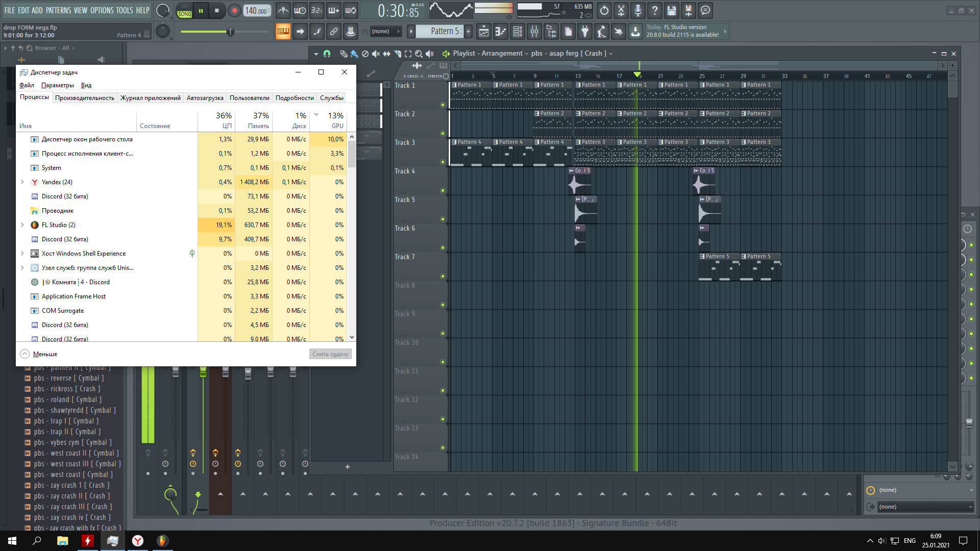Mute Track 7 with its green light
980x551 pixels.
tap(443, 277)
